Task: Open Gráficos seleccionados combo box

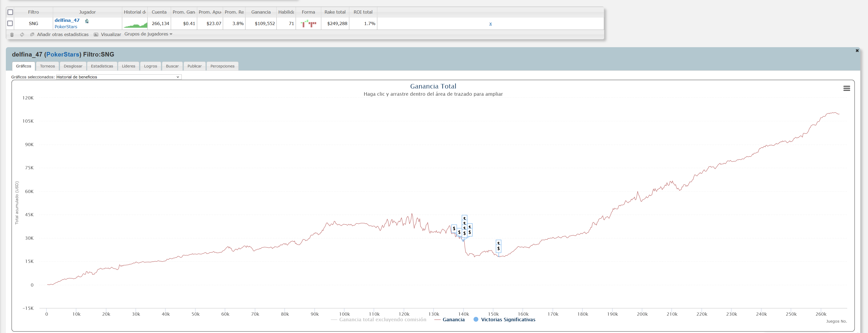Action: pyautogui.click(x=119, y=77)
